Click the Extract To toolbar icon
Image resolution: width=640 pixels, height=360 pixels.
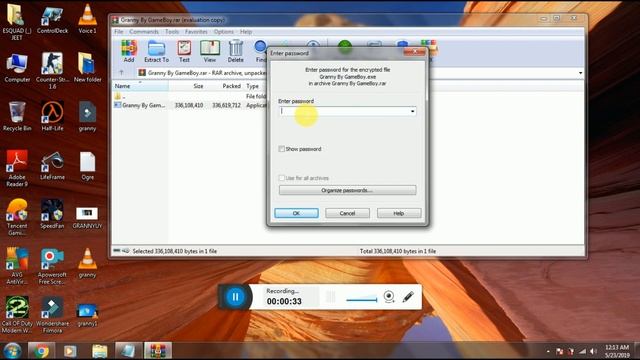156,51
